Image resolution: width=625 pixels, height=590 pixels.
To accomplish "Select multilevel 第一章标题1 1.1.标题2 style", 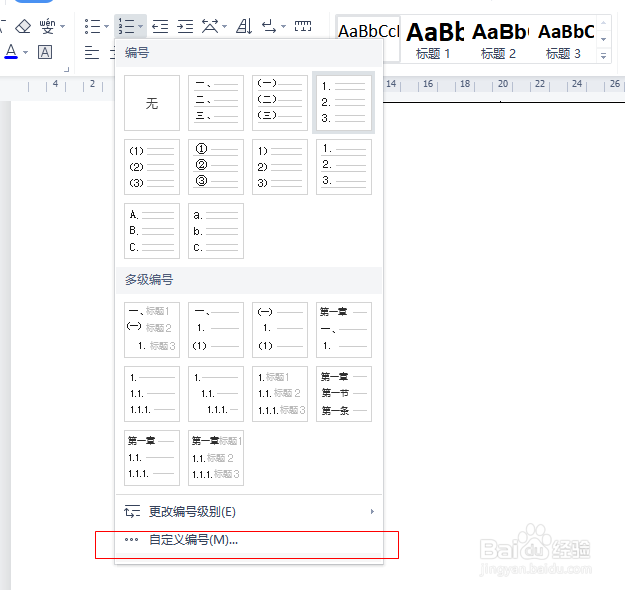I will [216, 458].
